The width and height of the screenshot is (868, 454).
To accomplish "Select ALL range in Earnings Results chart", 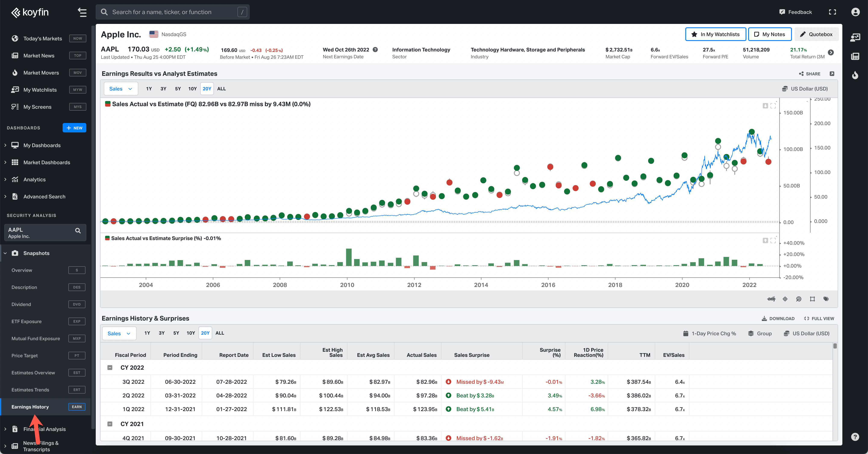I will [221, 89].
